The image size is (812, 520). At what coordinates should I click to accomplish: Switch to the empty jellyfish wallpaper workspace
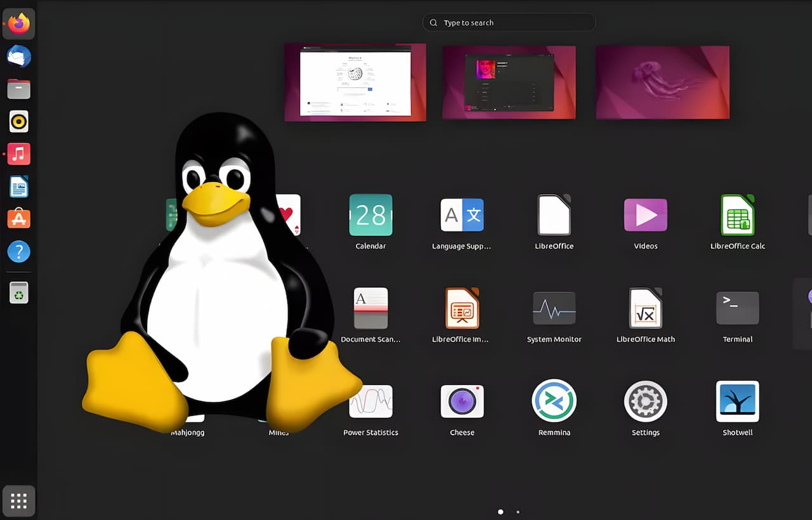(662, 82)
